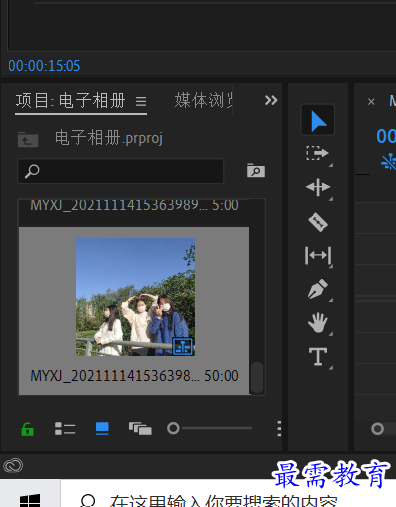The image size is (396, 507).
Task: Activate the Pen tool
Action: (318, 289)
